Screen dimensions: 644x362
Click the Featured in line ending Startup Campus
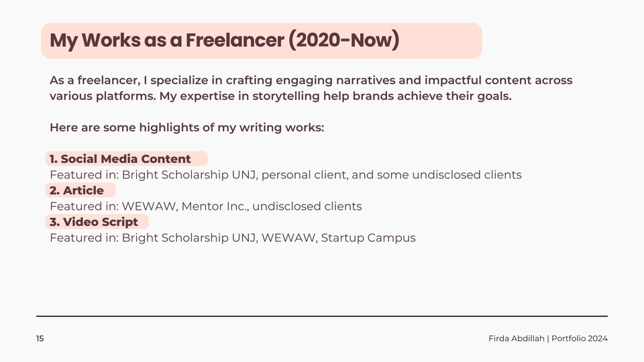click(233, 237)
